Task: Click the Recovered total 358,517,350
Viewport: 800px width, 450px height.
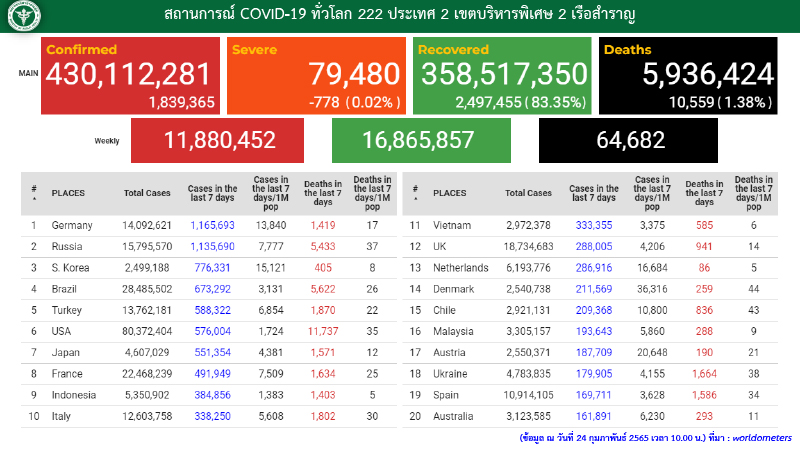Action: [504, 74]
